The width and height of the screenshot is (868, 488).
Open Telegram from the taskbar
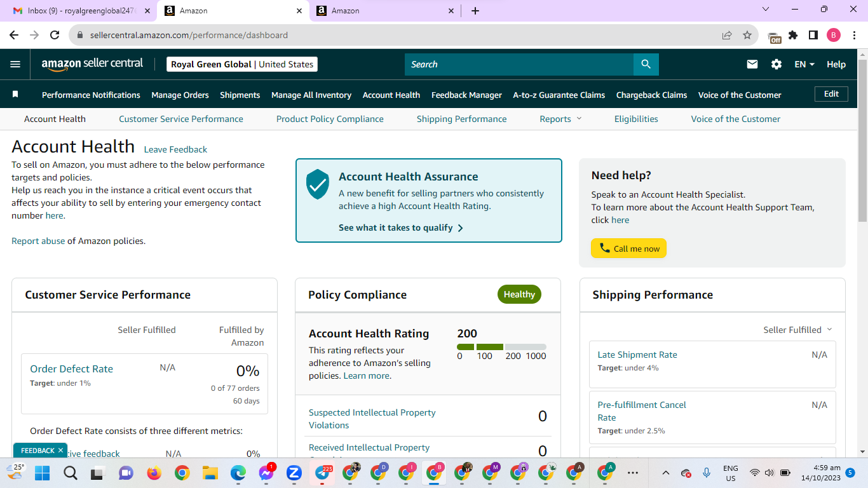(x=323, y=473)
